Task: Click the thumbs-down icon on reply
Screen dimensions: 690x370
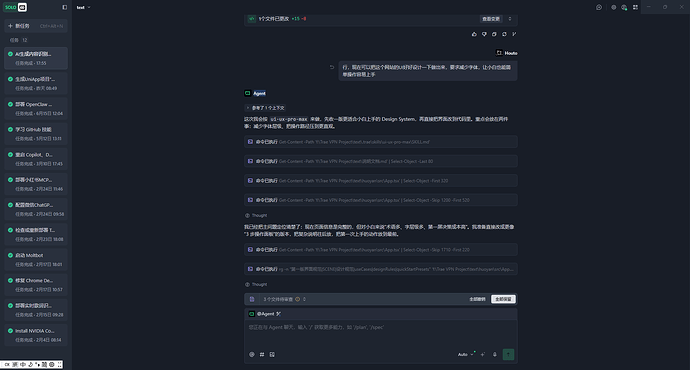Action: click(484, 34)
